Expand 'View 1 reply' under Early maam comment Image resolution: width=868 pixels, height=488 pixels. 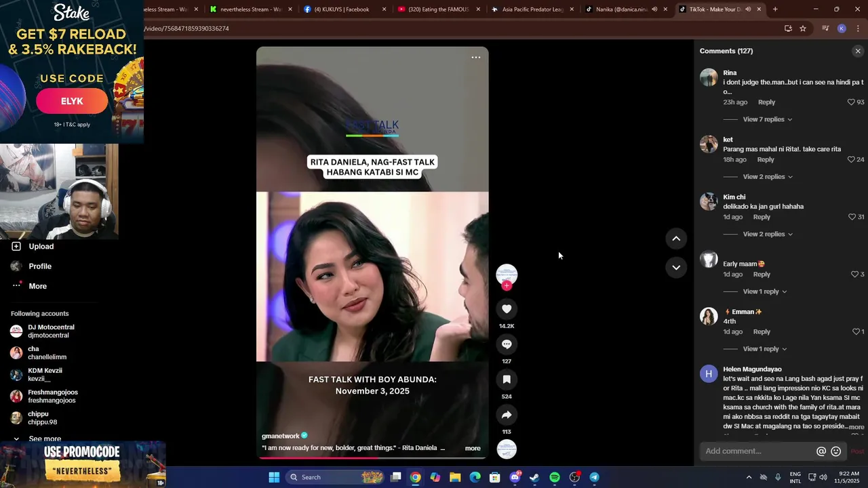point(765,291)
